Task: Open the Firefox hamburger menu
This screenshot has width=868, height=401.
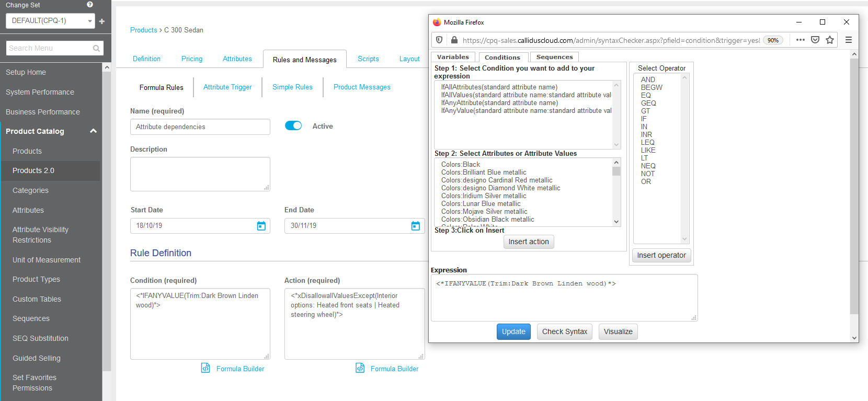Action: coord(849,40)
